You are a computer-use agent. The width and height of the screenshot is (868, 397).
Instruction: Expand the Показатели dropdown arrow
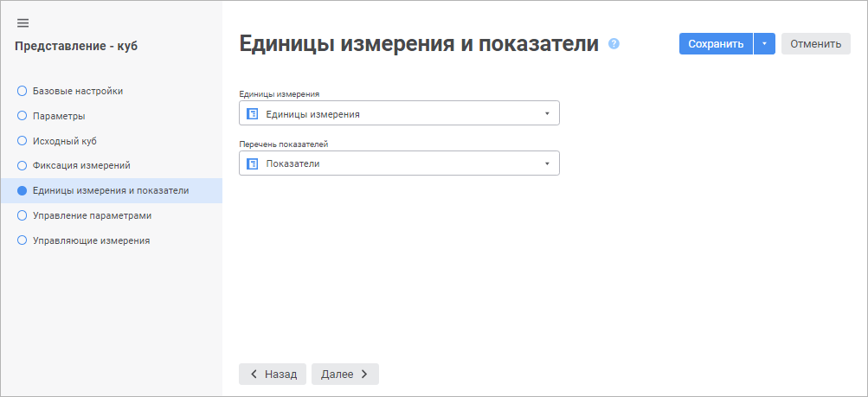(547, 163)
